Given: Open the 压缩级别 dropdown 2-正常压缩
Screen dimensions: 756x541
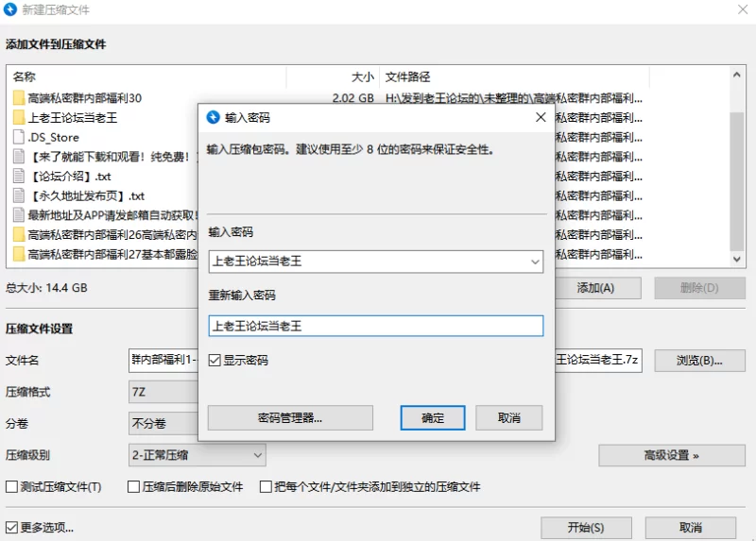Looking at the screenshot, I should click(x=198, y=455).
